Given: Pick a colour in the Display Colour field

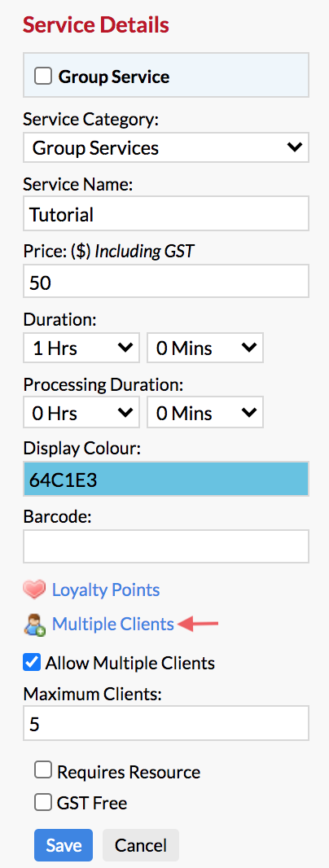Looking at the screenshot, I should pyautogui.click(x=165, y=480).
